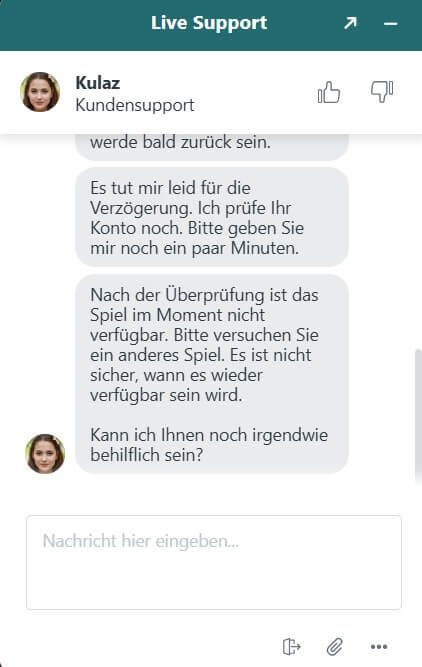Rate the chat with thumbs up
The image size is (422, 667).
coord(328,92)
